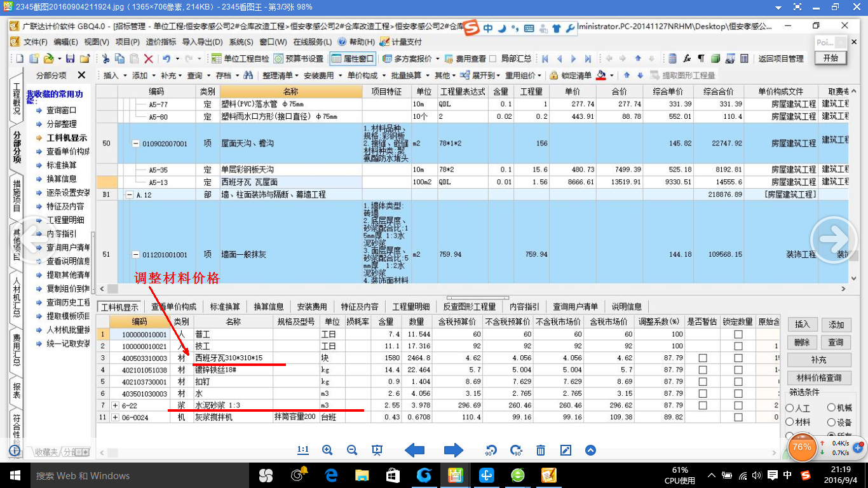Start slideshow from viewer toolbar

coord(377,450)
